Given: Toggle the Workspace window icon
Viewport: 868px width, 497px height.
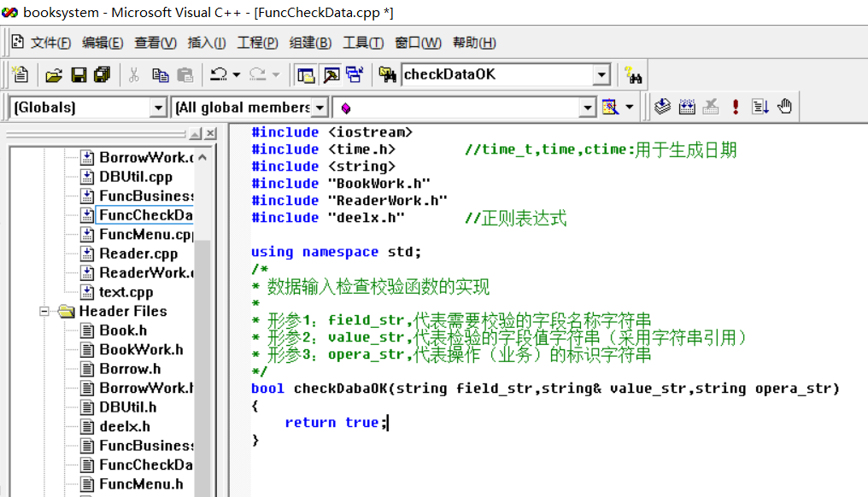Looking at the screenshot, I should pos(306,74).
